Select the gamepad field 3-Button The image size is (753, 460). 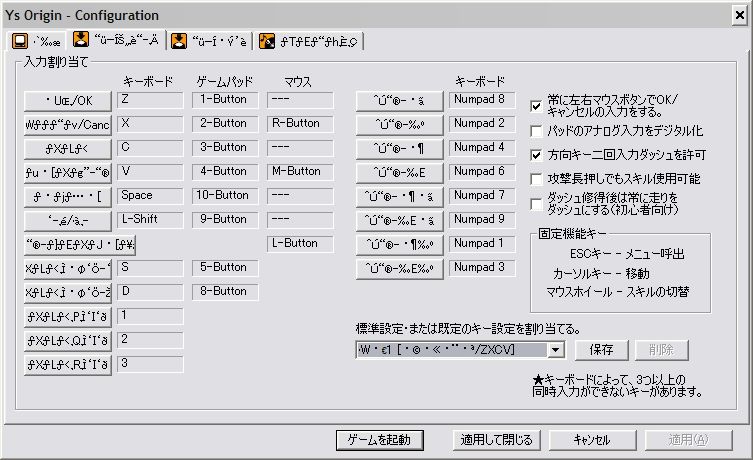225,148
